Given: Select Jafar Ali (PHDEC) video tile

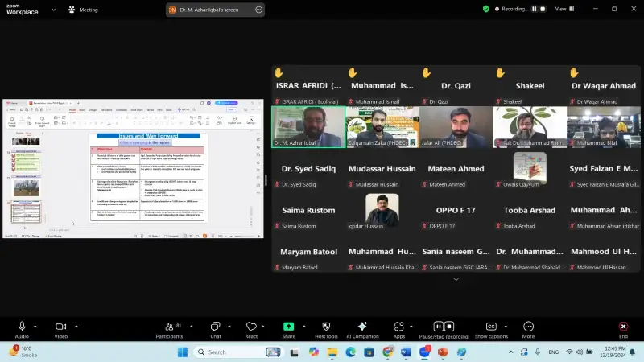Looking at the screenshot, I should tap(456, 127).
